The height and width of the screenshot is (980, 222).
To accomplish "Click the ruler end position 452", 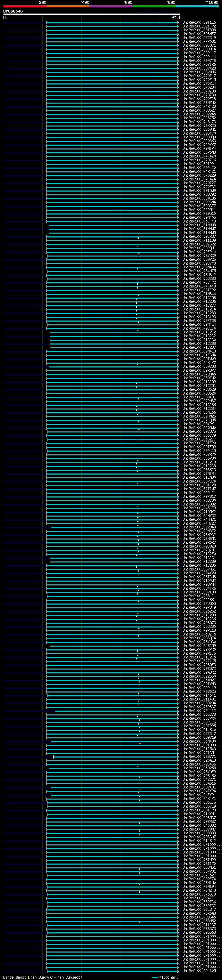I will (175, 17).
